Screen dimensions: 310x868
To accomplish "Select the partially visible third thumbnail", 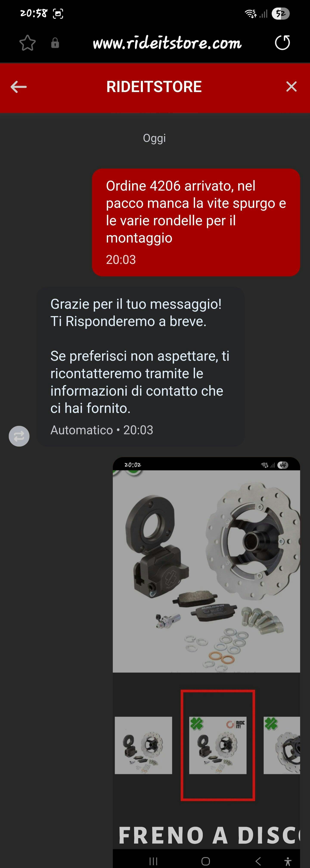I will tap(282, 745).
